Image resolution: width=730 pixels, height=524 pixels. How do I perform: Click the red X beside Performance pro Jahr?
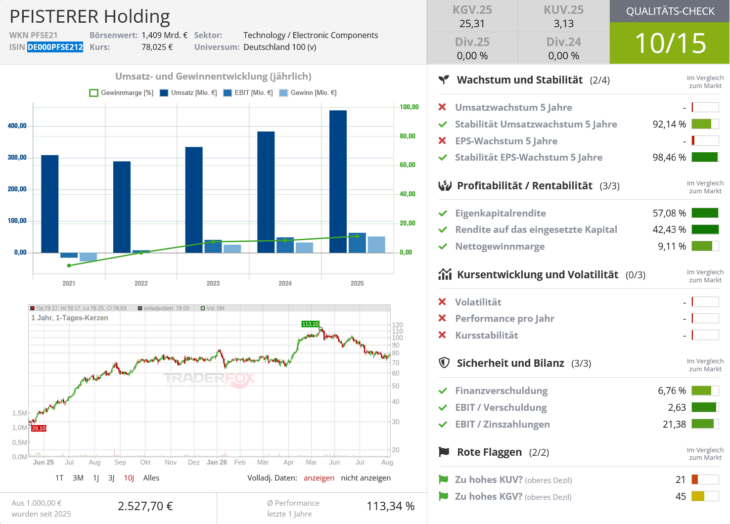pyautogui.click(x=442, y=318)
